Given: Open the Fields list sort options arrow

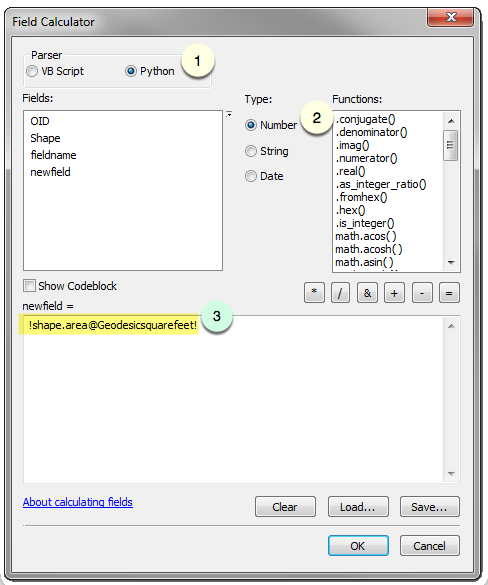Looking at the screenshot, I should pyautogui.click(x=229, y=114).
